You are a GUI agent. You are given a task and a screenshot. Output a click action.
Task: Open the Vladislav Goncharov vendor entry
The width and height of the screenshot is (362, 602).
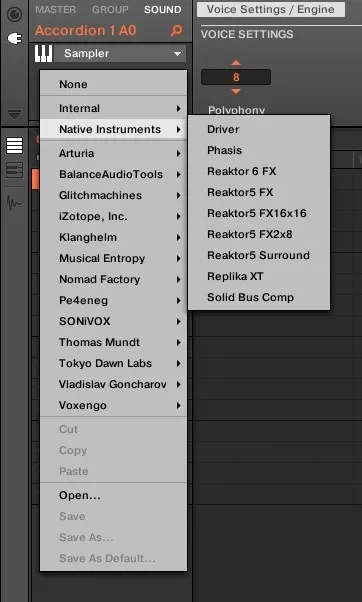[114, 384]
